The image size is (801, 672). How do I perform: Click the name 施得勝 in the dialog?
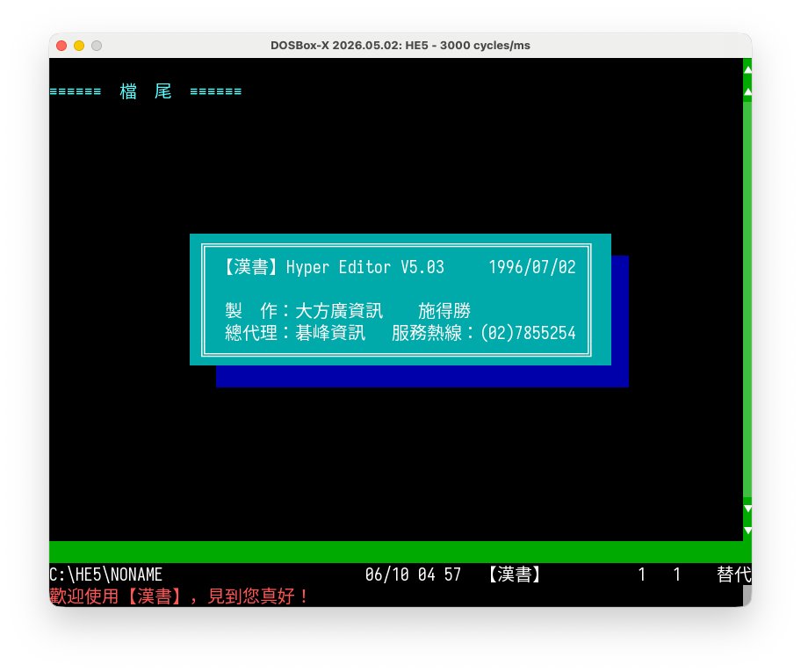[x=444, y=311]
